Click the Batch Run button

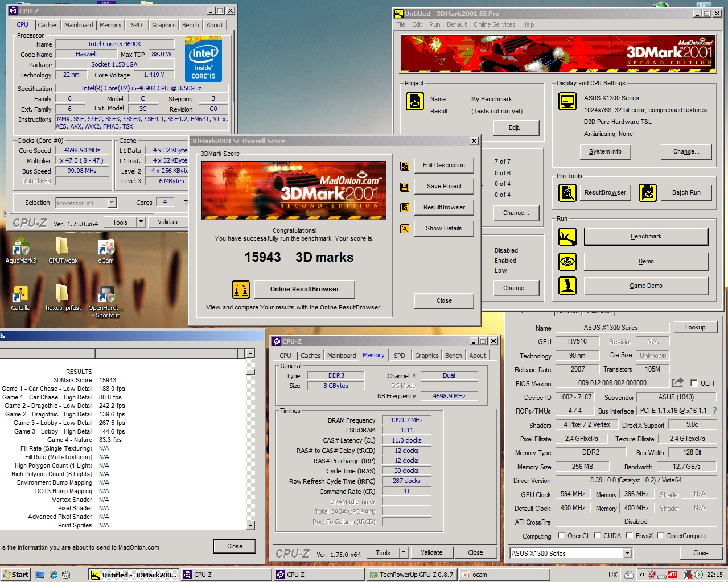(x=686, y=193)
